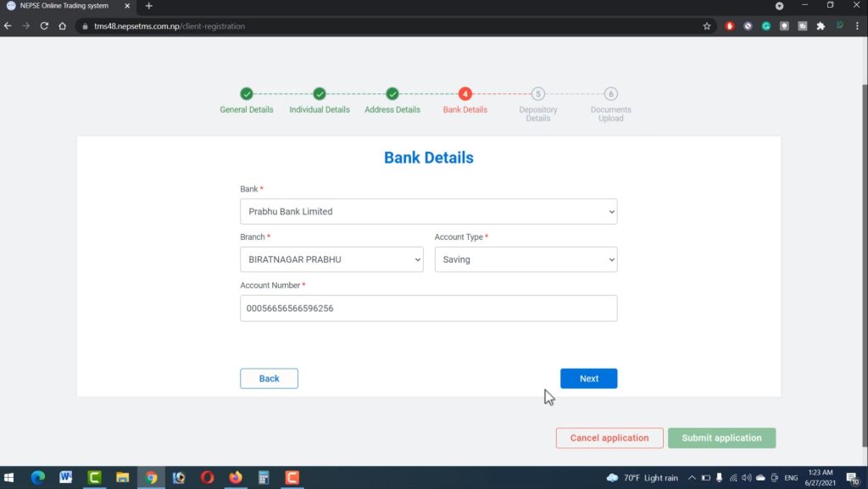Open the Extensions puzzle icon
This screenshot has height=489, width=868.
point(821,26)
